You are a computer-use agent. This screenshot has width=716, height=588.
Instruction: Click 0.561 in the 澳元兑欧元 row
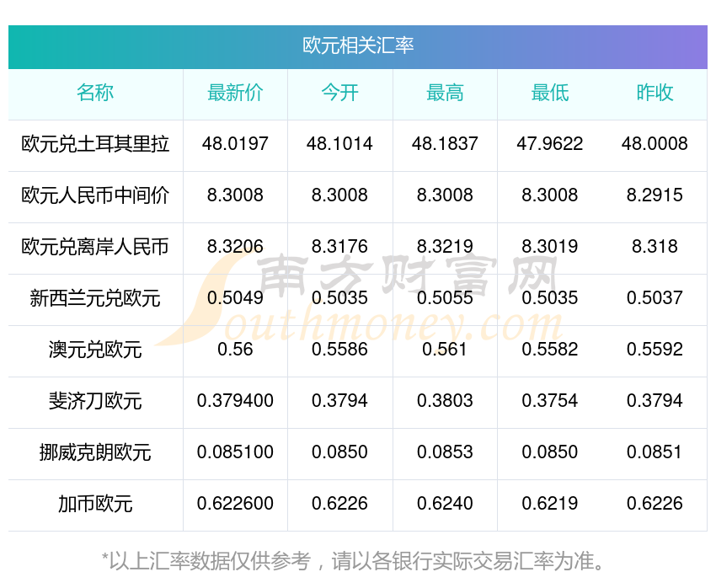point(445,350)
